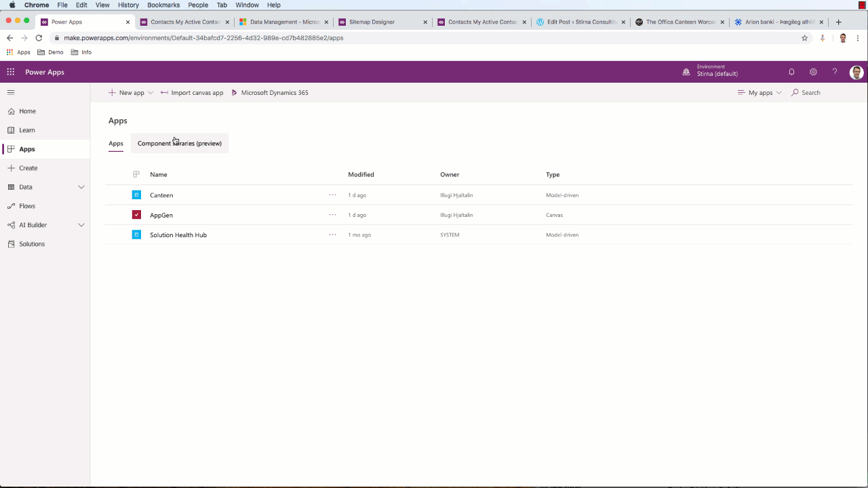Image resolution: width=868 pixels, height=488 pixels.
Task: Click the Search apps field
Action: point(821,93)
